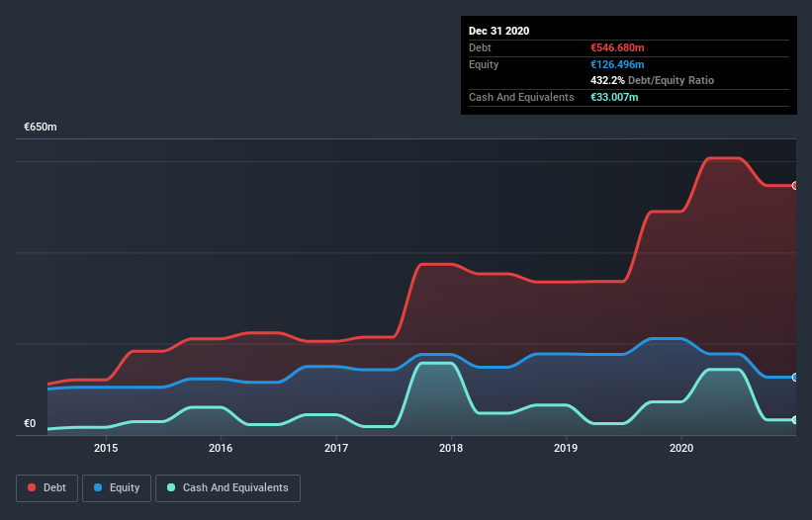Click the 2017 x-axis label
Screen dimensions: 812x520
(336, 448)
